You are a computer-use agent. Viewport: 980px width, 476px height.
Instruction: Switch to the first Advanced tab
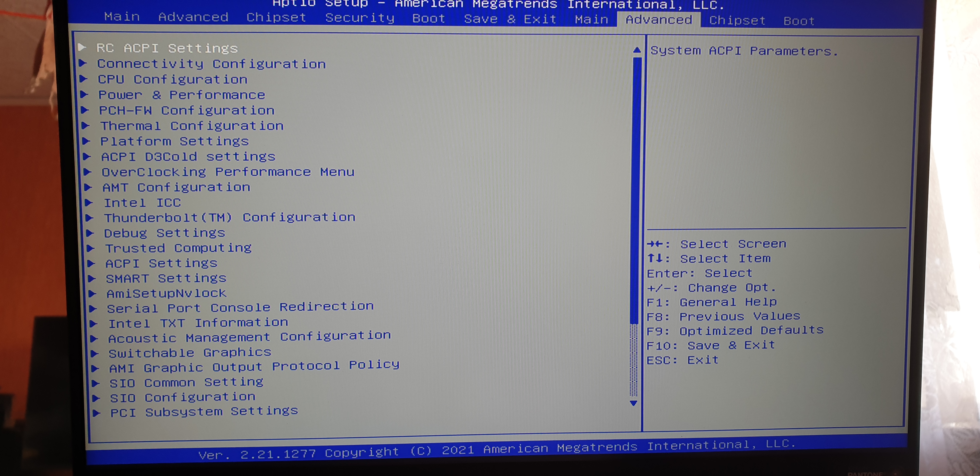click(x=193, y=17)
